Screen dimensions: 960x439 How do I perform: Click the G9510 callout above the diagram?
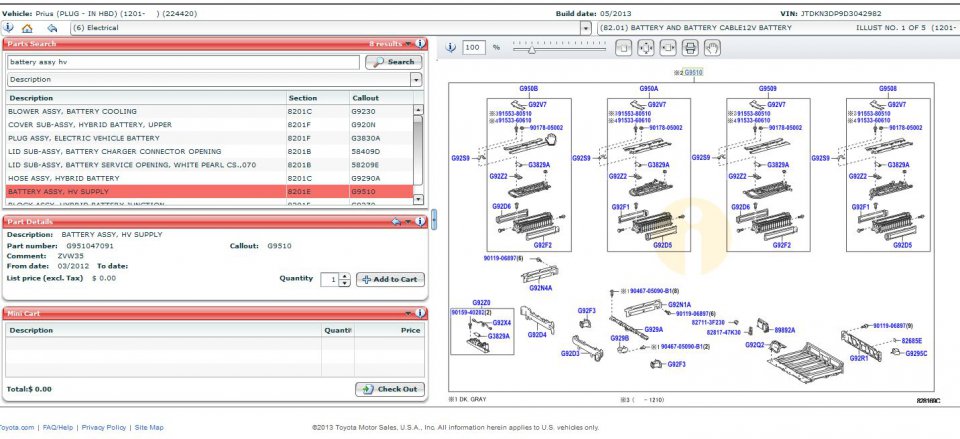(694, 72)
